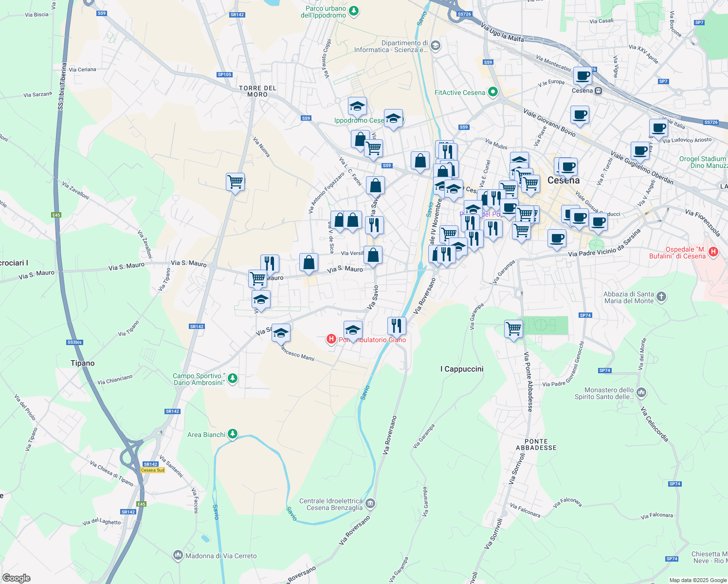Open the school marker above the Poliambulatorio Giano label
This screenshot has height=584, width=728.
353,330
